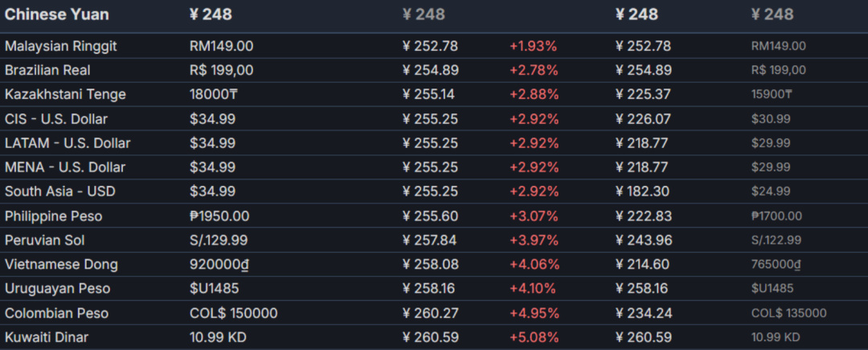Image resolution: width=868 pixels, height=350 pixels.
Task: Select the Uruguayan Peso entry
Action: [58, 289]
